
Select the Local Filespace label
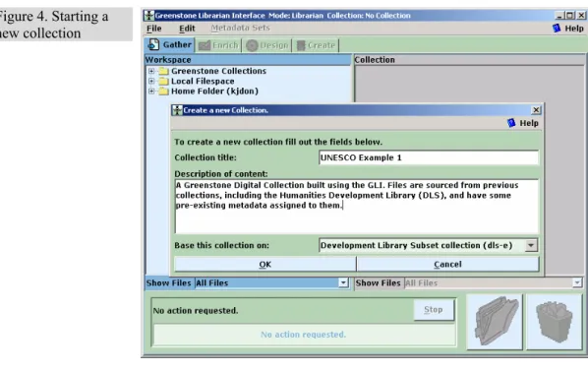click(203, 81)
